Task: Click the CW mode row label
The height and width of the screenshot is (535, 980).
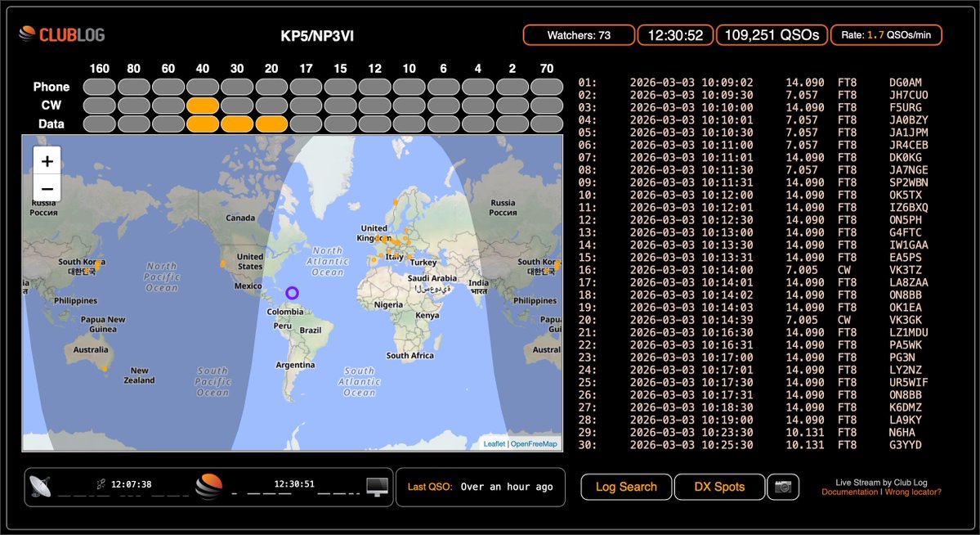Action: tap(51, 106)
